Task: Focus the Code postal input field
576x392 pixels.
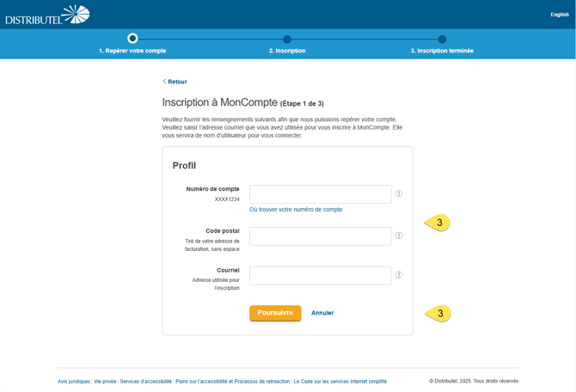Action: [x=320, y=236]
